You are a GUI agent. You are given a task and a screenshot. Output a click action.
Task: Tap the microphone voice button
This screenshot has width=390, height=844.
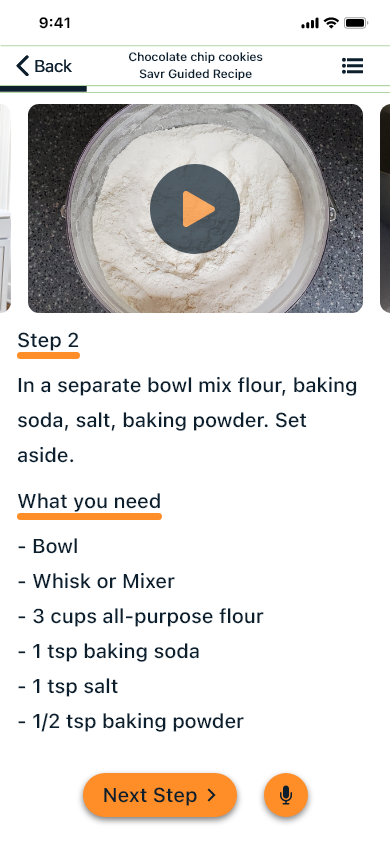point(286,795)
